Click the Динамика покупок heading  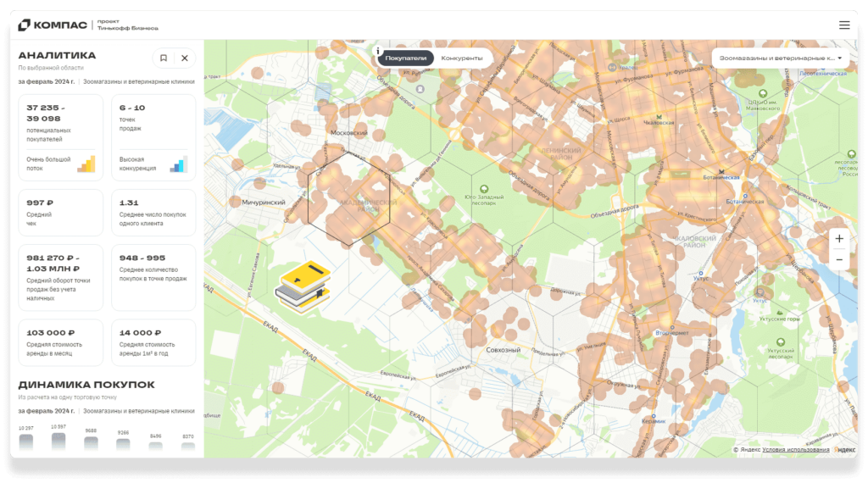(86, 385)
